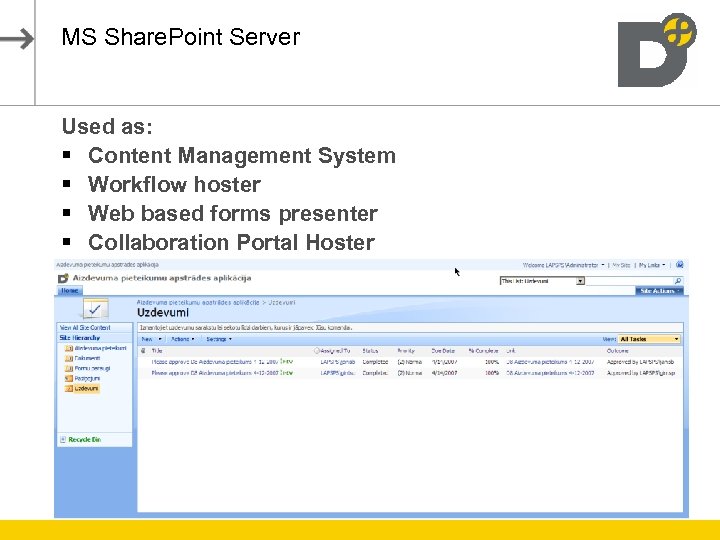Click the second row's Link column entry

click(550, 373)
